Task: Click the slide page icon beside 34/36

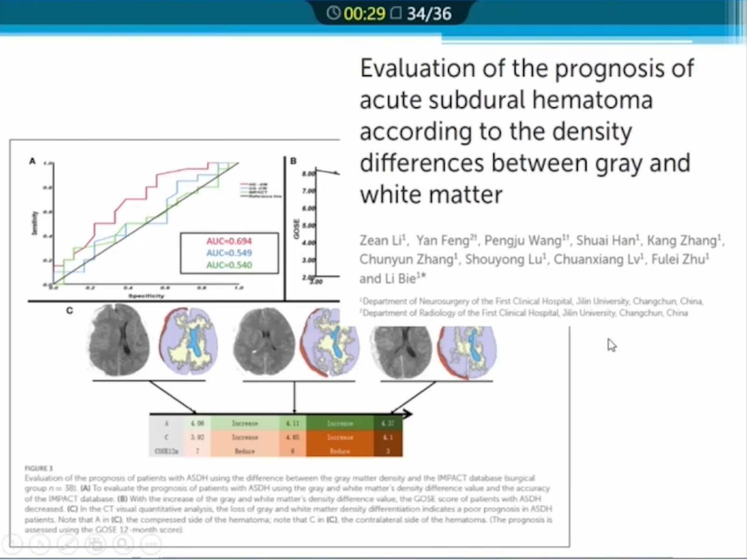Action: (x=396, y=13)
